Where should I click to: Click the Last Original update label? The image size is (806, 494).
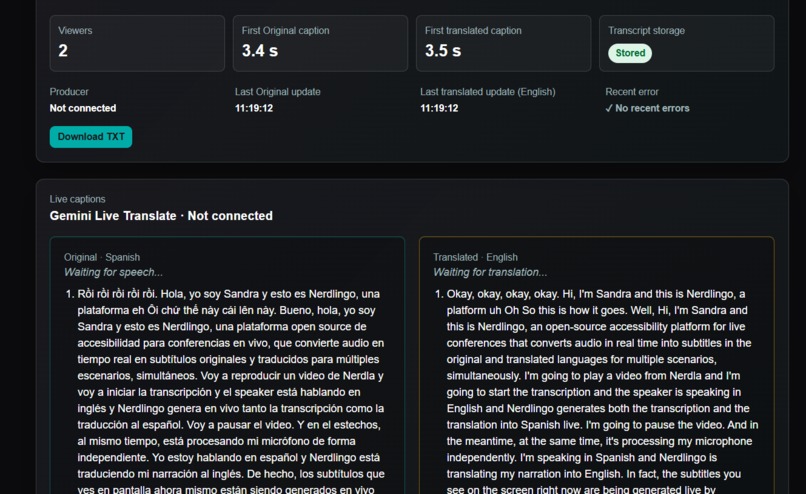278,92
